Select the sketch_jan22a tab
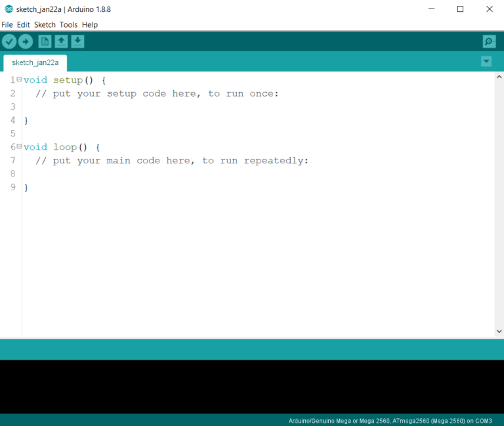 click(x=35, y=63)
